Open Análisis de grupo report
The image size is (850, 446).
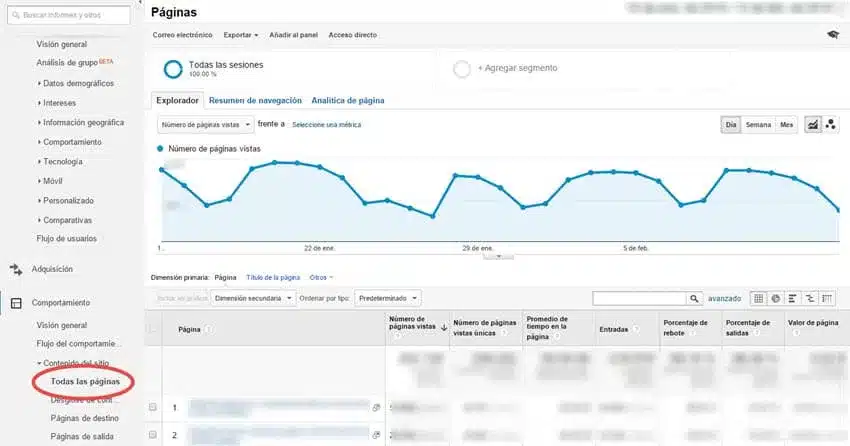(x=67, y=63)
